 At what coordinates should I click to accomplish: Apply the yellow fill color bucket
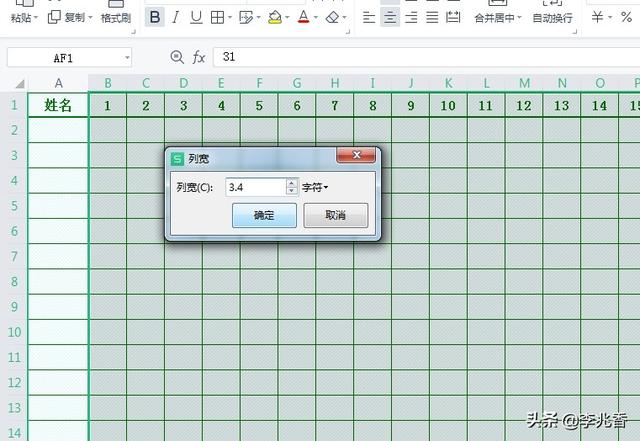[x=275, y=18]
